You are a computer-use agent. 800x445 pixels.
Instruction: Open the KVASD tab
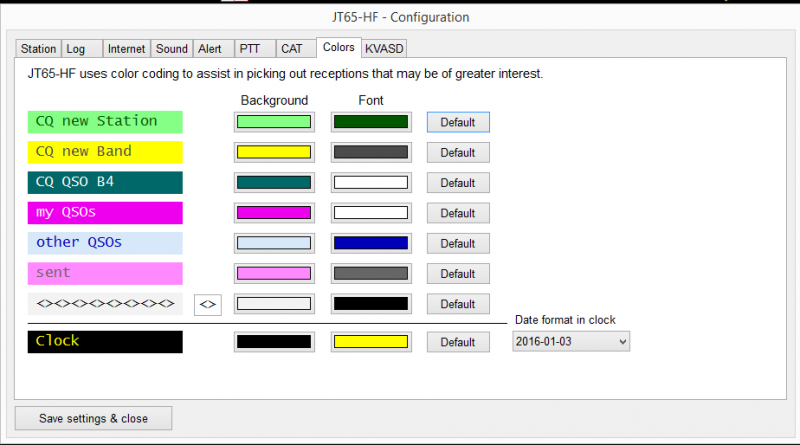(x=384, y=48)
